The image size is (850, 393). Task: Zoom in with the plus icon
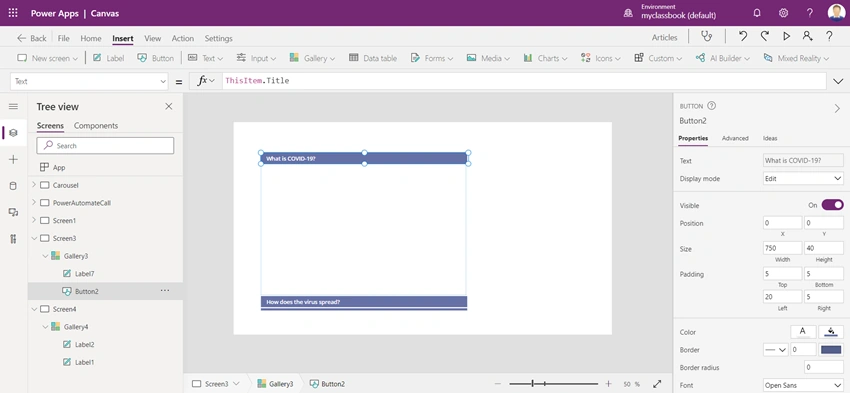point(608,384)
